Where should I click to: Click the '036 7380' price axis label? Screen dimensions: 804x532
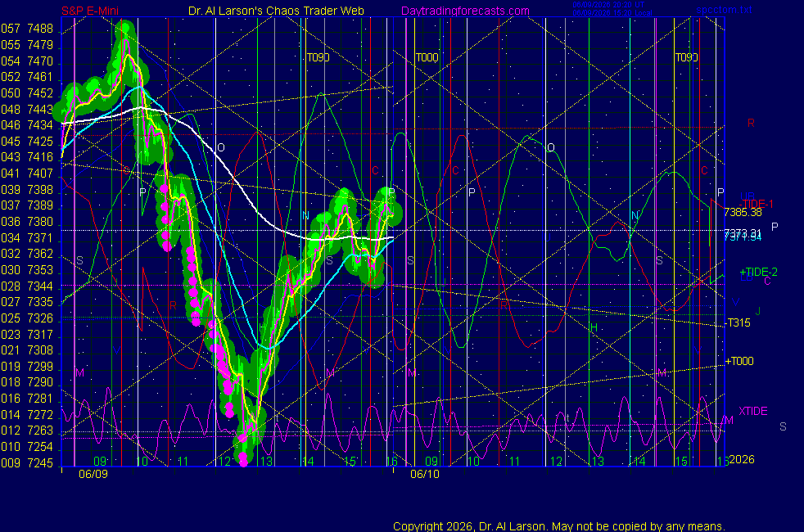point(27,222)
